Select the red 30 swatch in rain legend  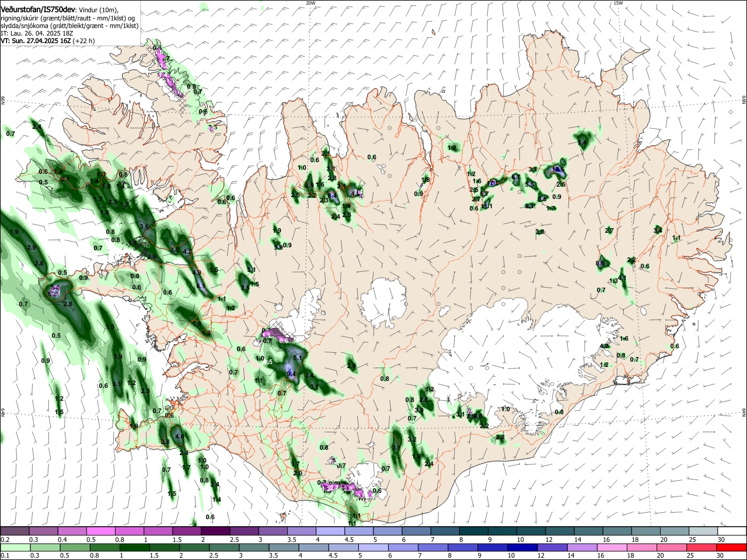(731, 547)
